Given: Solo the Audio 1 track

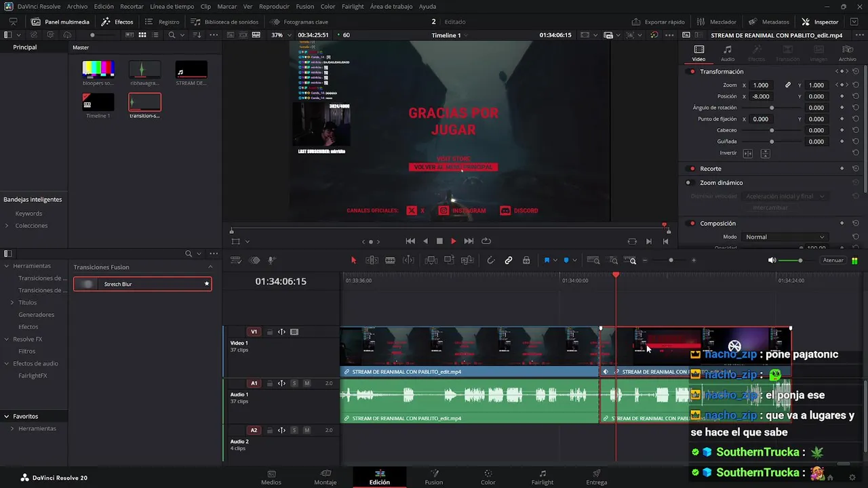Looking at the screenshot, I should click(x=294, y=384).
